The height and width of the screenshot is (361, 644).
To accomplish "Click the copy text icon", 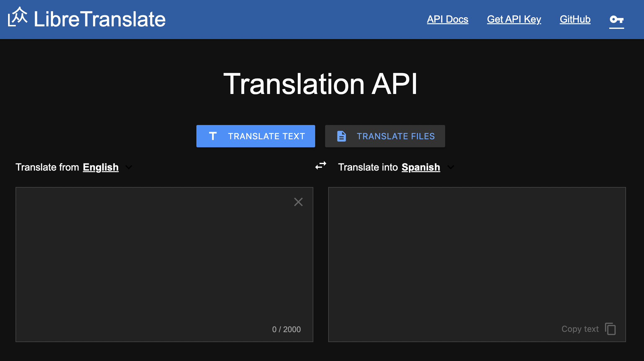I will pyautogui.click(x=610, y=329).
